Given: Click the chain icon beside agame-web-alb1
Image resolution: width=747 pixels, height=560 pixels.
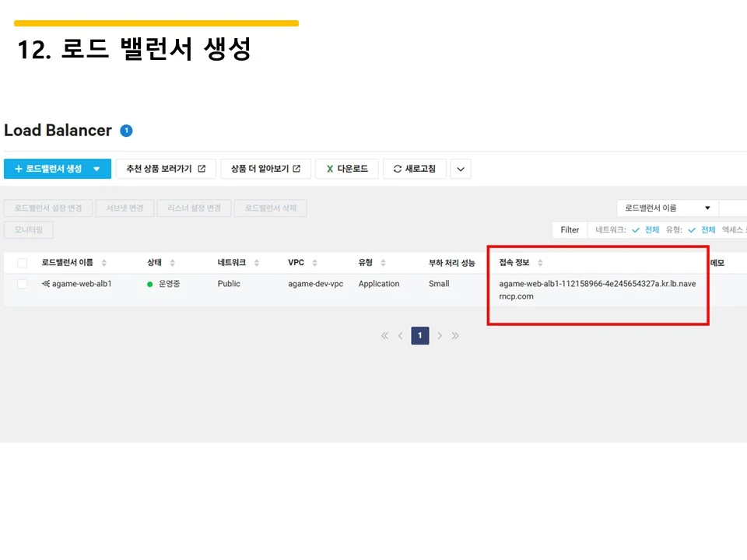Looking at the screenshot, I should tap(46, 284).
